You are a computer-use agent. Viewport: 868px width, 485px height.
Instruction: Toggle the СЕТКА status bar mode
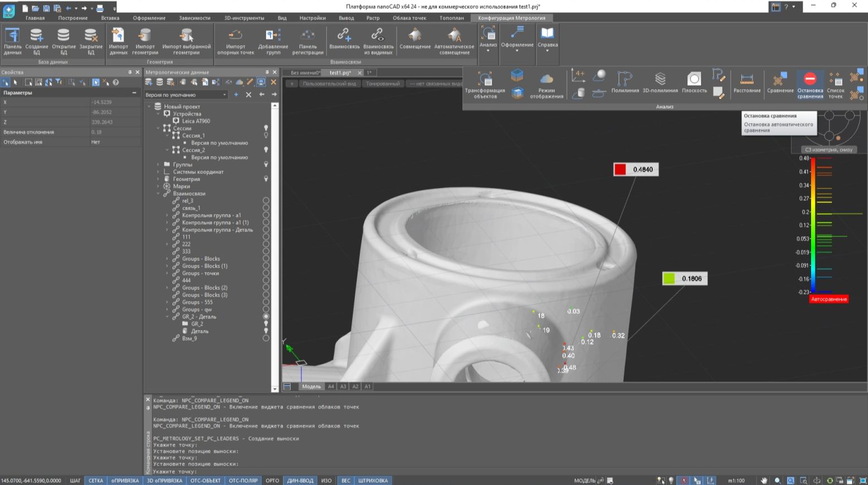tap(95, 481)
